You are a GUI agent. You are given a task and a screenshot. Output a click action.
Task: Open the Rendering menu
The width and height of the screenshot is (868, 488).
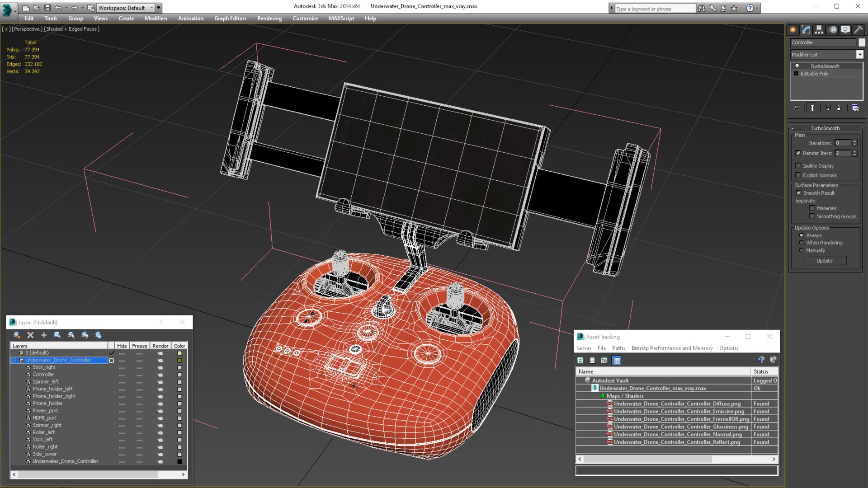[269, 19]
